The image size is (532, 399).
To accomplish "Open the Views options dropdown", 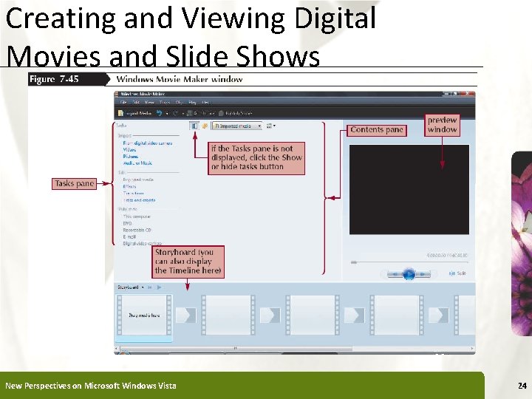I will [270, 126].
